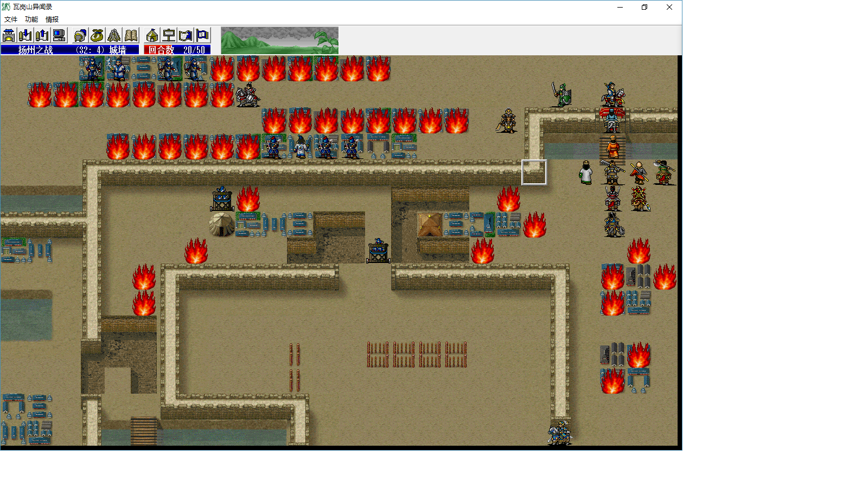Select the bald monk with yellow staff
Screen dimensions: 868x488
pyautogui.click(x=639, y=172)
